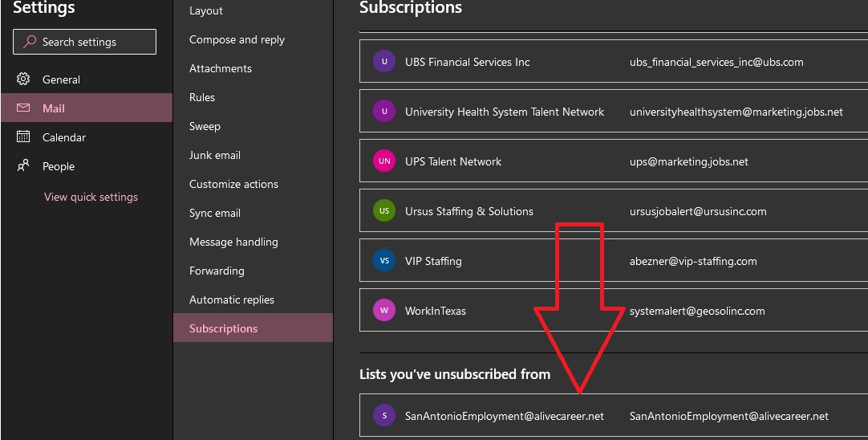Open View quick settings link
Viewport: 868px width, 440px height.
(x=91, y=197)
